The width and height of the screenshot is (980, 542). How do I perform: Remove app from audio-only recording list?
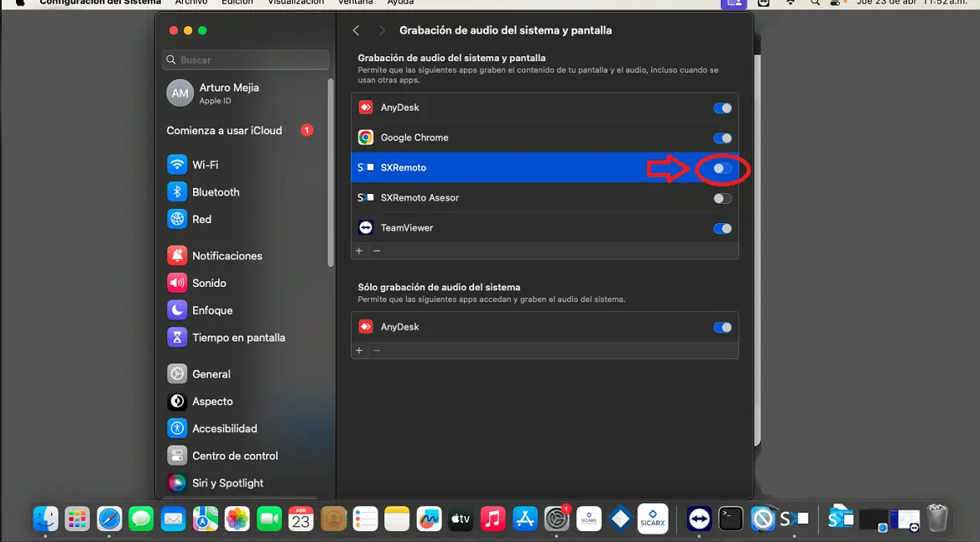coord(377,350)
